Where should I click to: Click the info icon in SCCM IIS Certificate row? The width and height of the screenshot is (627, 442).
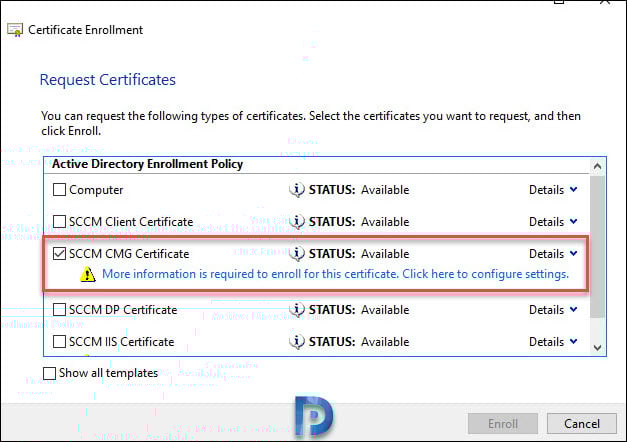(x=297, y=342)
